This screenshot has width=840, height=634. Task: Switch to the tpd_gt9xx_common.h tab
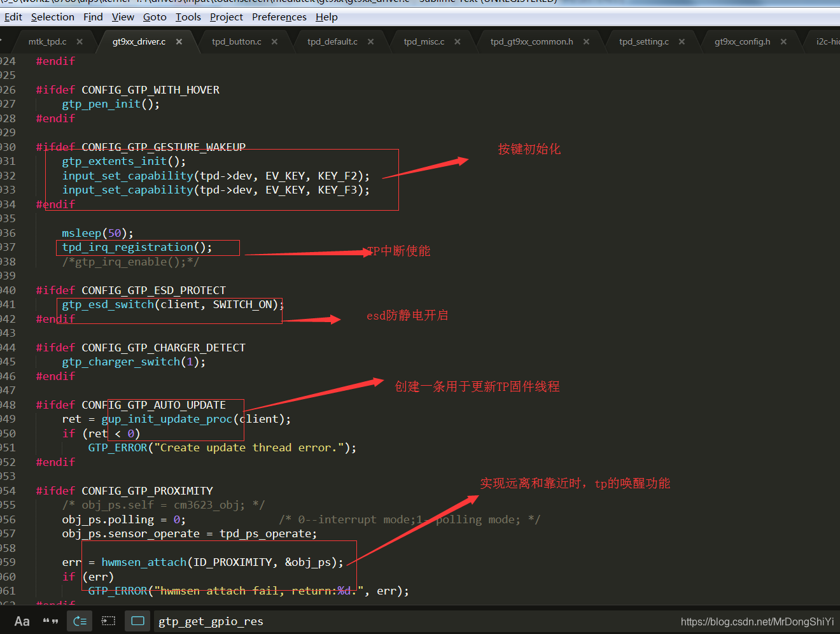(531, 41)
